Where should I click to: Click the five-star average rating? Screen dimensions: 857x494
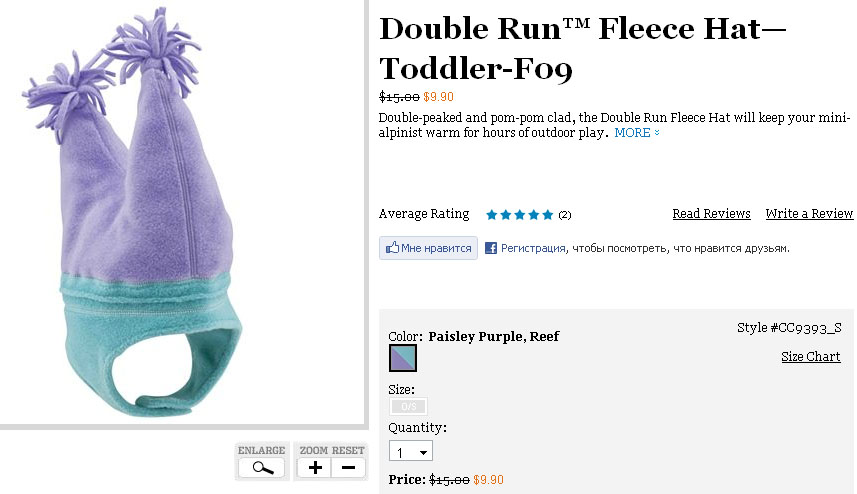519,215
